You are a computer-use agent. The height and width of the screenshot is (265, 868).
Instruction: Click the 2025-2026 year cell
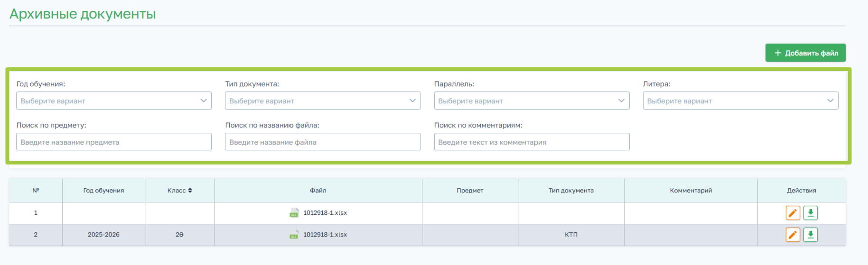[103, 235]
